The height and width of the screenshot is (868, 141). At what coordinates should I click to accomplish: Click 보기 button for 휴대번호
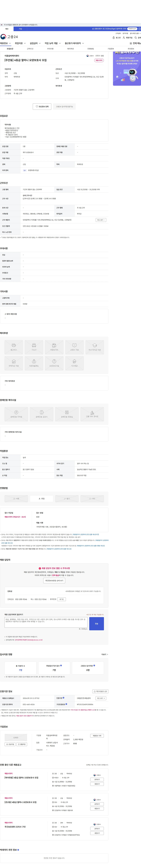61,599
